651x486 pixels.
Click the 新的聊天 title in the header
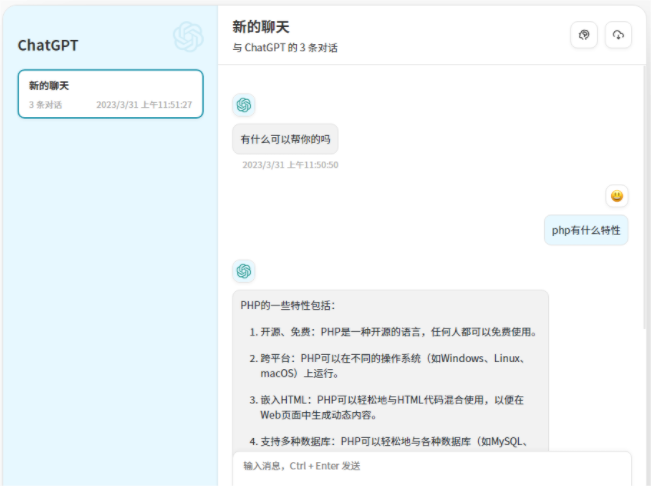pyautogui.click(x=261, y=26)
